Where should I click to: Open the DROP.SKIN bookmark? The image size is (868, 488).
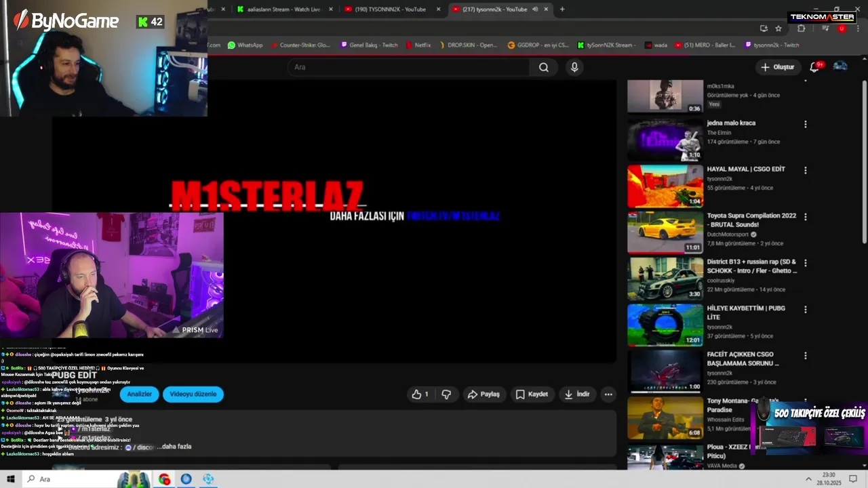(x=468, y=45)
